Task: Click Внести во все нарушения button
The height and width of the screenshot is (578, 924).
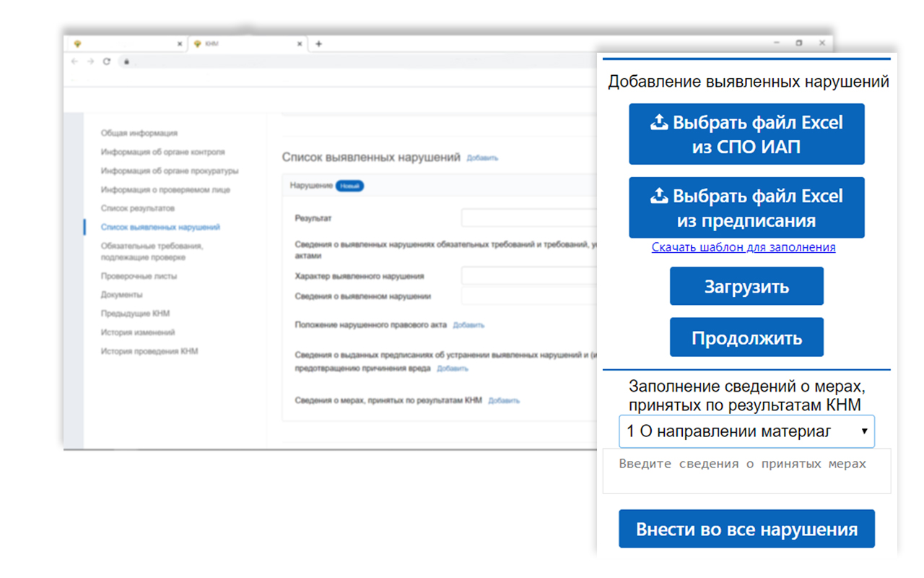Action: 746,529
